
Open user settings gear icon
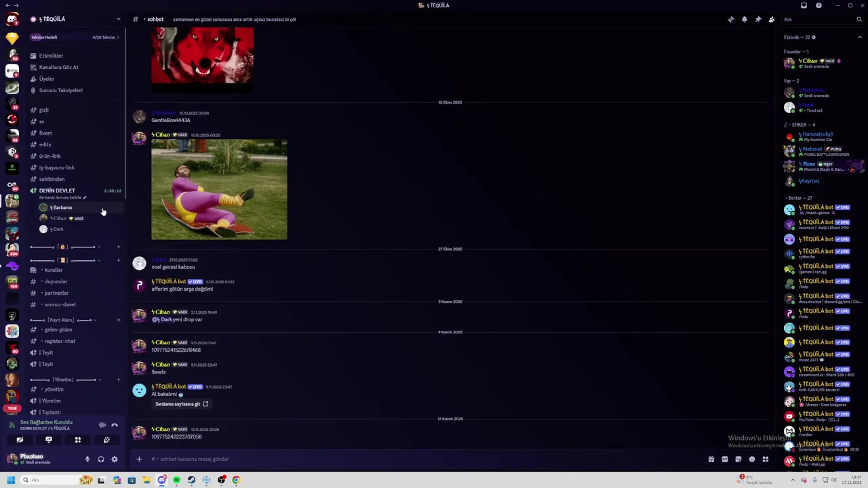pyautogui.click(x=115, y=459)
